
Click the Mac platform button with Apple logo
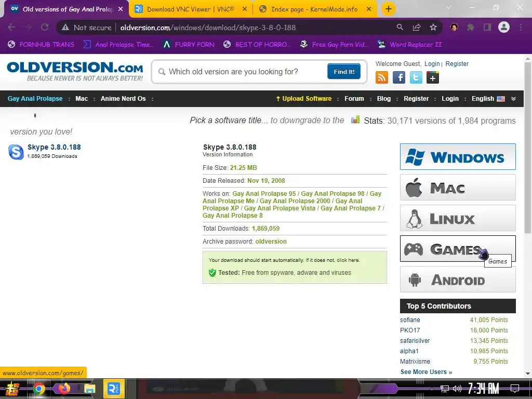pos(458,187)
